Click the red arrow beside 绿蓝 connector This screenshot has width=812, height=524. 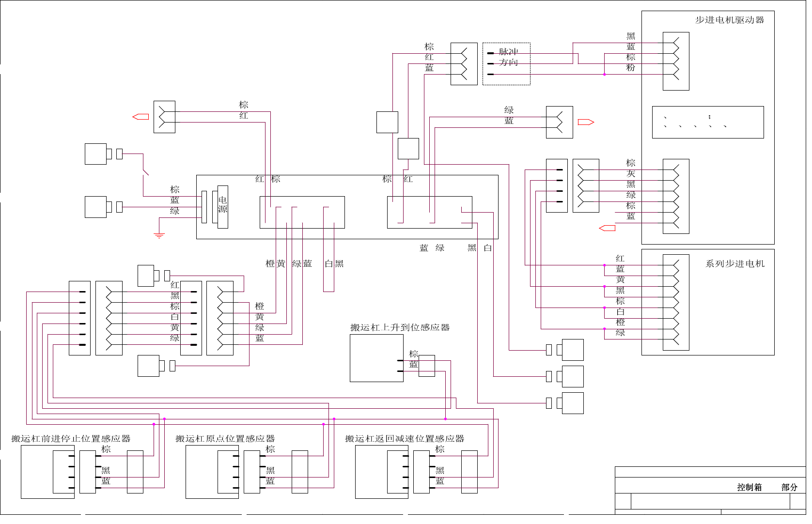586,122
